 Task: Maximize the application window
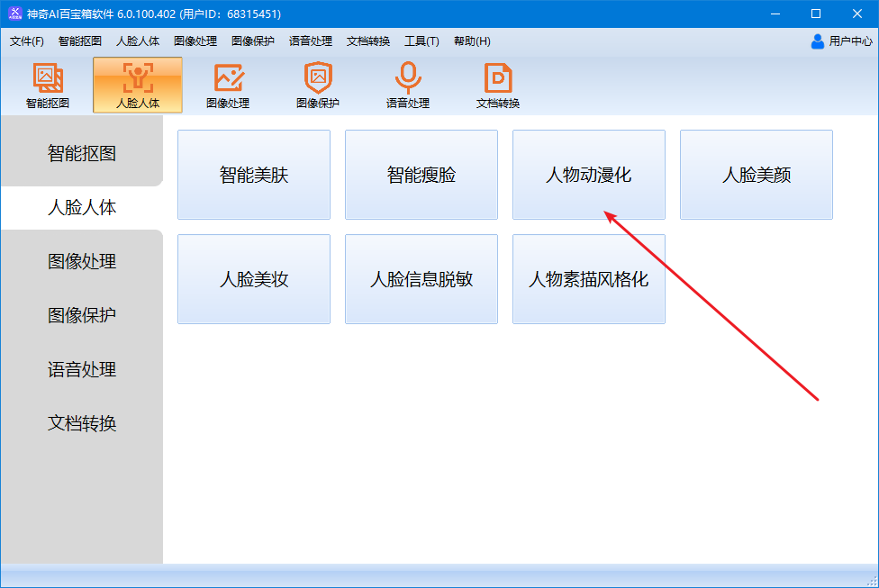click(816, 14)
